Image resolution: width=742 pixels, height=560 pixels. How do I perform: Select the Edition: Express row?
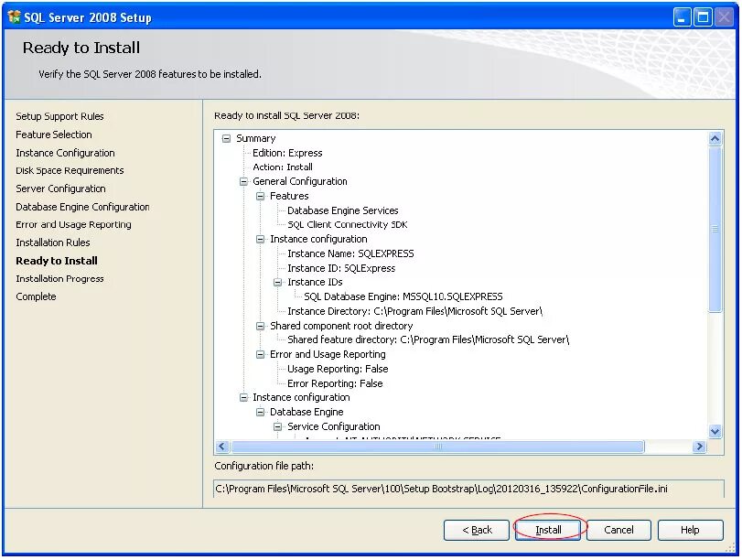click(x=287, y=153)
